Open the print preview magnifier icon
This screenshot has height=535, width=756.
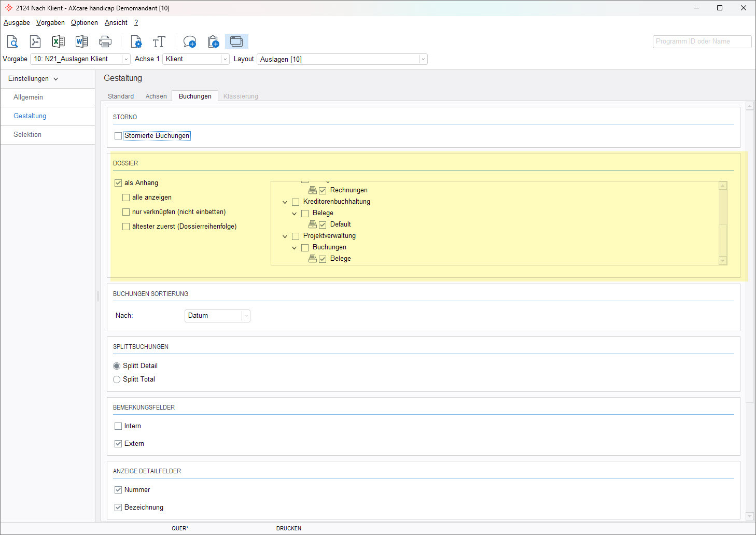(x=12, y=41)
